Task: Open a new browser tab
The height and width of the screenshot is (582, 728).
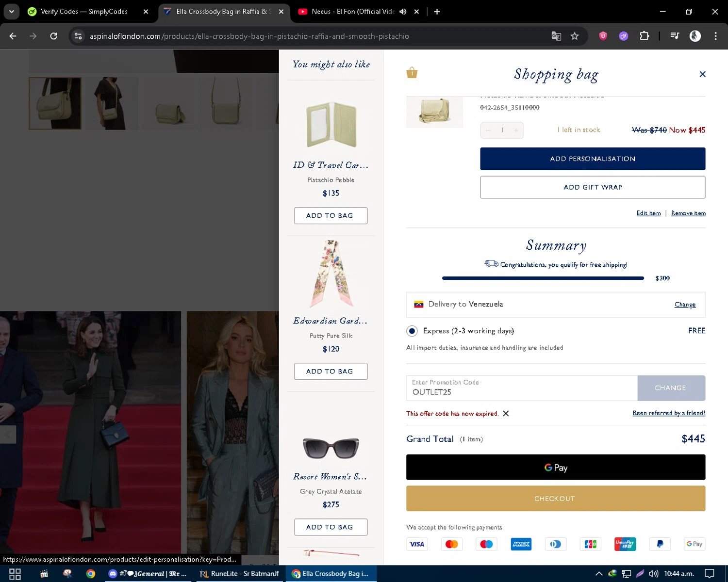Action: [437, 12]
